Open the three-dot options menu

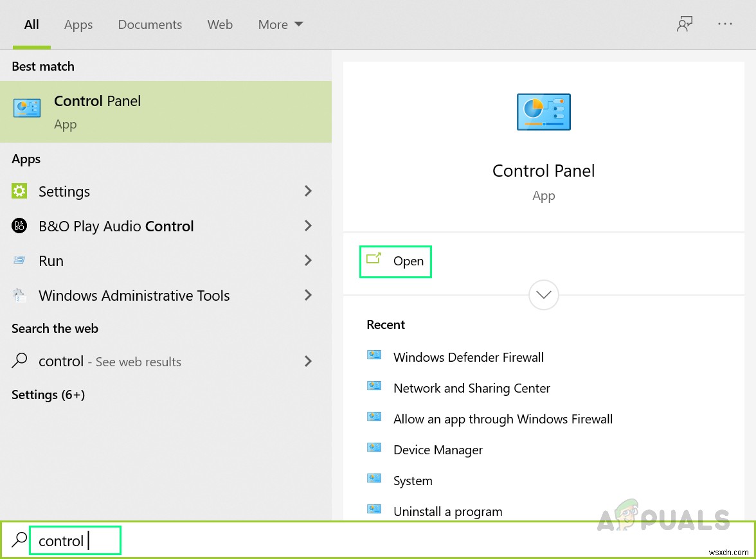tap(725, 24)
